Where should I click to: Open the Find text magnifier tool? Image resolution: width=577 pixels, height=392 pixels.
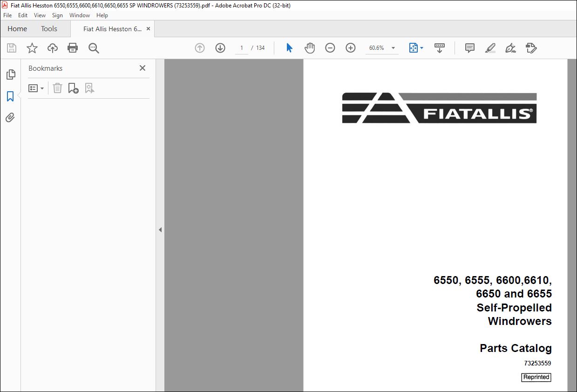(94, 48)
